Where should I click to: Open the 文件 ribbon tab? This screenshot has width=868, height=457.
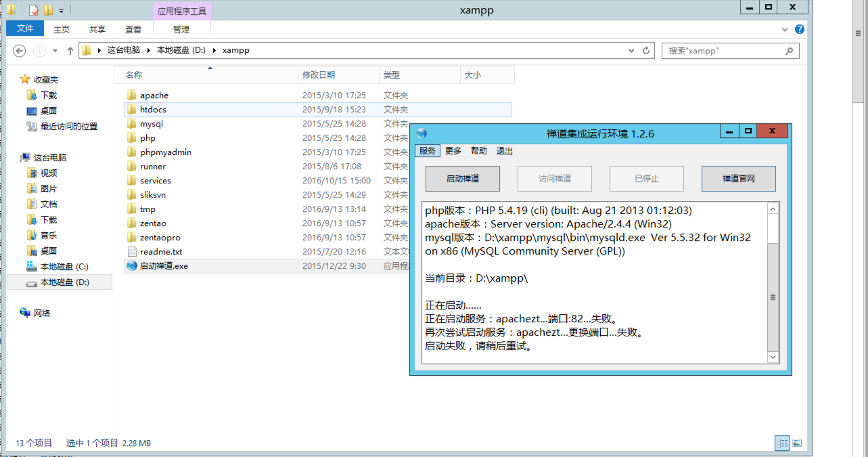click(x=25, y=28)
